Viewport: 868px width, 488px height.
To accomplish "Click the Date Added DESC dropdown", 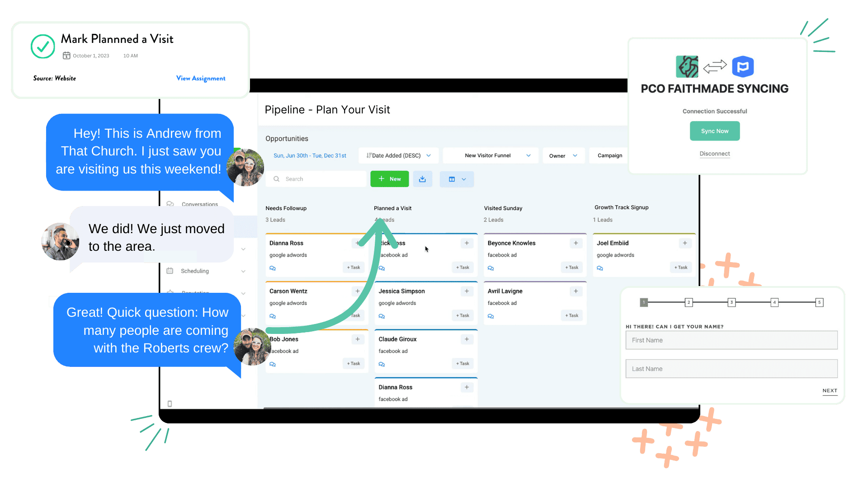I will [x=399, y=155].
